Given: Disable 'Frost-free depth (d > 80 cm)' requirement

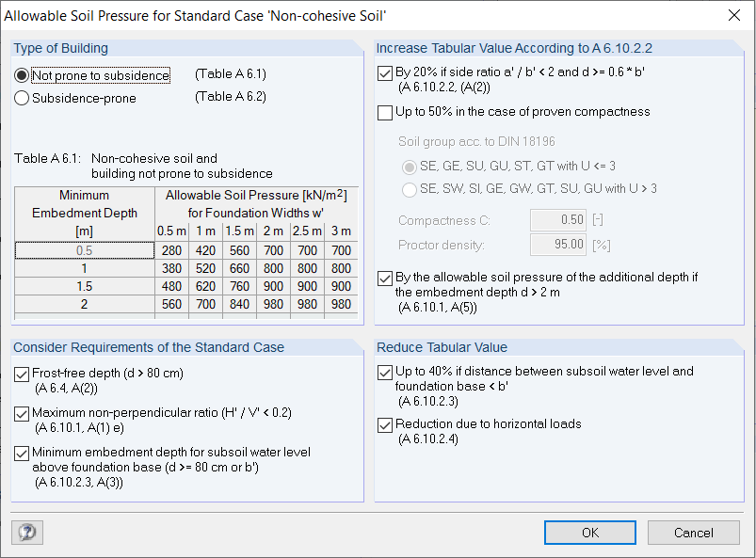Looking at the screenshot, I should coord(21,375).
